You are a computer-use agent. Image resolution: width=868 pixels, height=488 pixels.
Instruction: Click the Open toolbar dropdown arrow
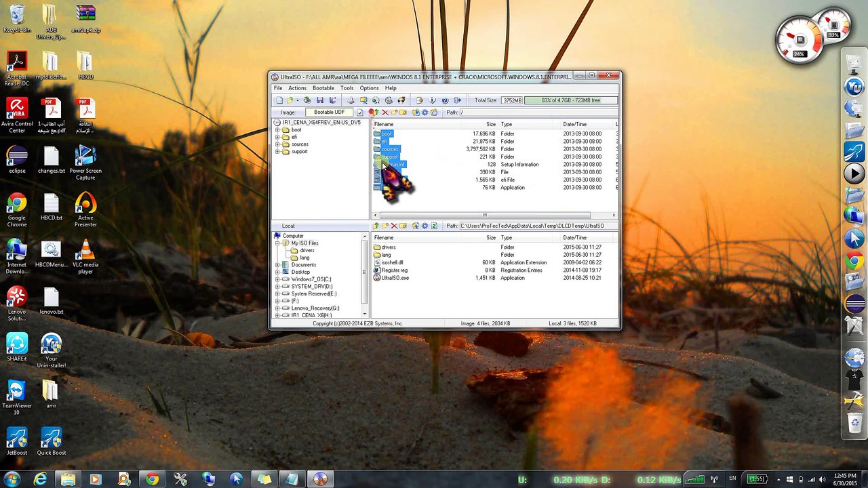[298, 100]
